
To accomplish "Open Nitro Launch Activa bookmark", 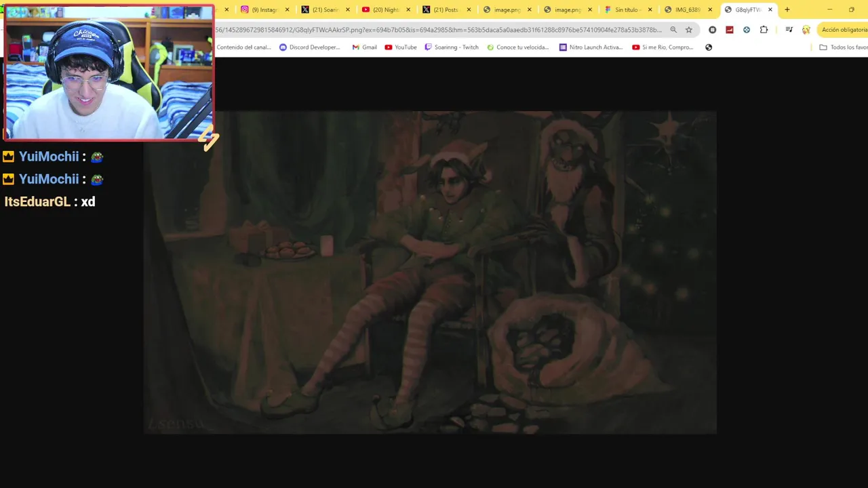I will pos(591,47).
